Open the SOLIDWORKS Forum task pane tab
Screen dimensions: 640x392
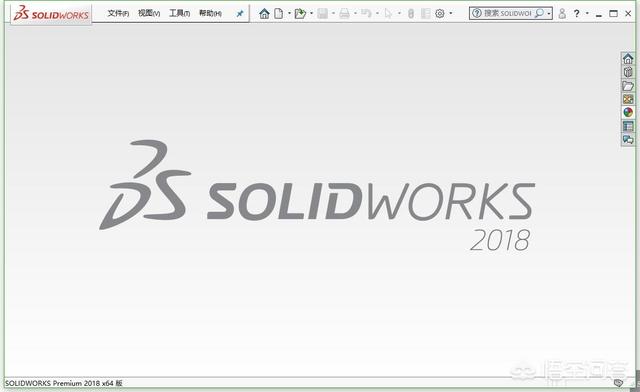tap(628, 140)
